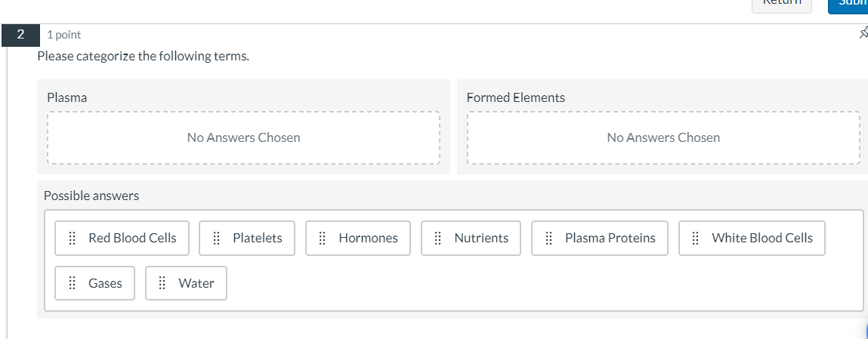
Task: Click the Plasma category drop zone
Action: (x=243, y=138)
